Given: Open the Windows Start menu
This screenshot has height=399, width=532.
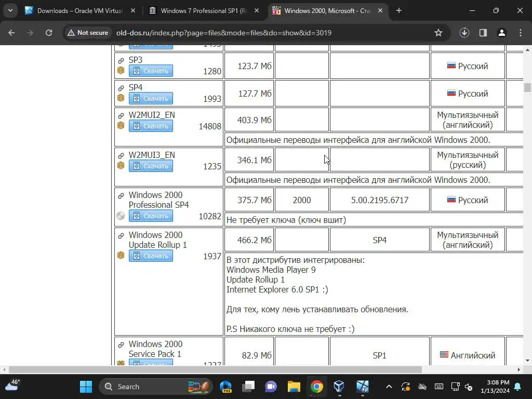Looking at the screenshot, I should 86,387.
